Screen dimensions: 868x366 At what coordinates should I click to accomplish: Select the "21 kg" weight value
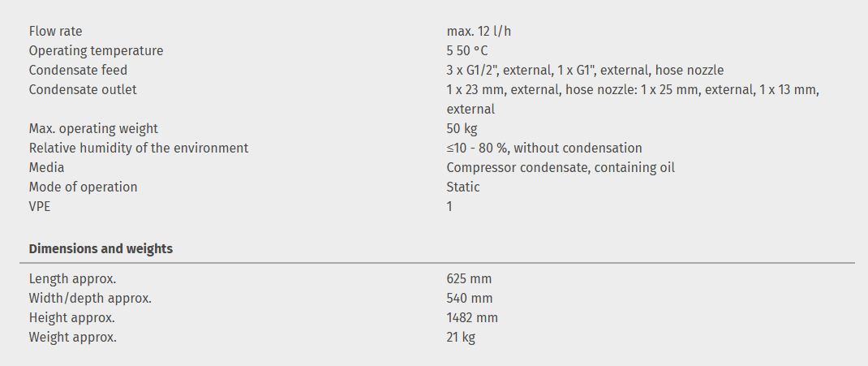tap(461, 338)
